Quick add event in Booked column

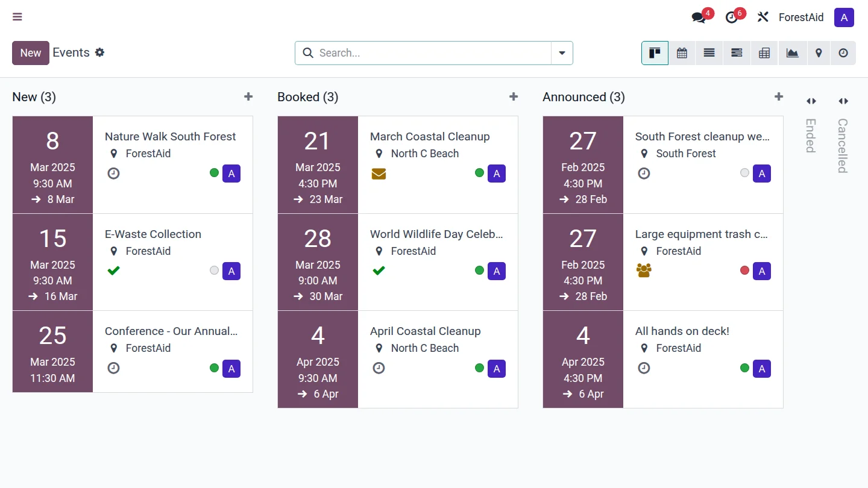[x=514, y=97]
